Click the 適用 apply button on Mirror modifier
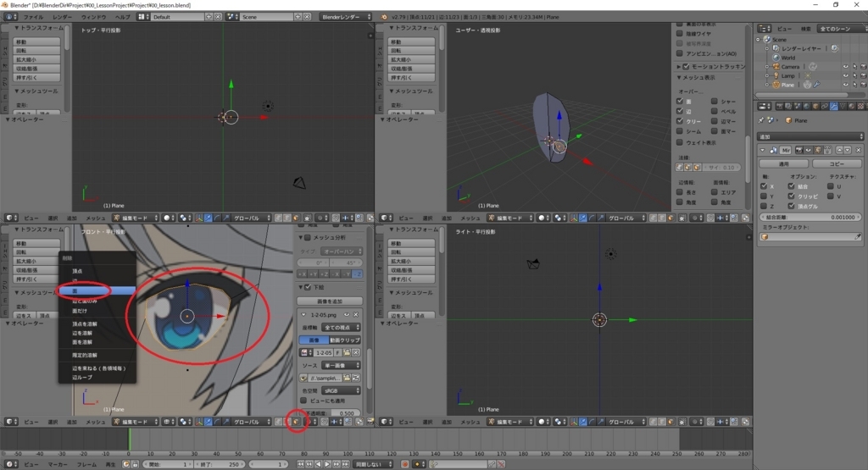 click(x=784, y=163)
